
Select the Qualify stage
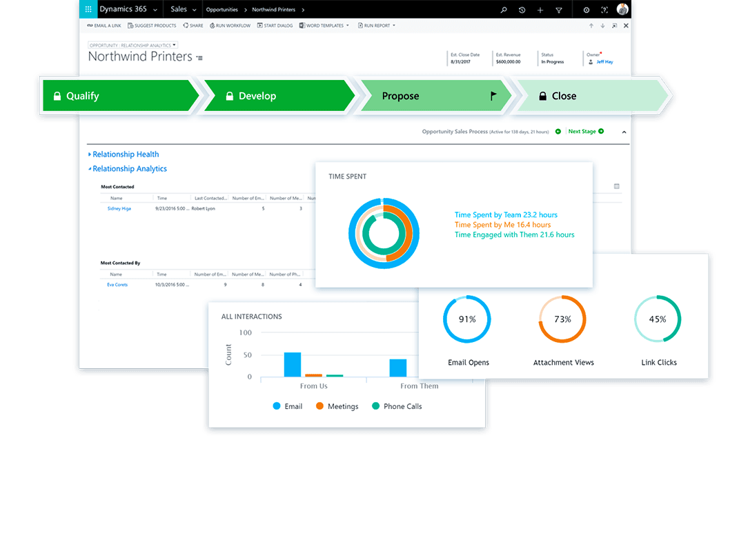(119, 96)
